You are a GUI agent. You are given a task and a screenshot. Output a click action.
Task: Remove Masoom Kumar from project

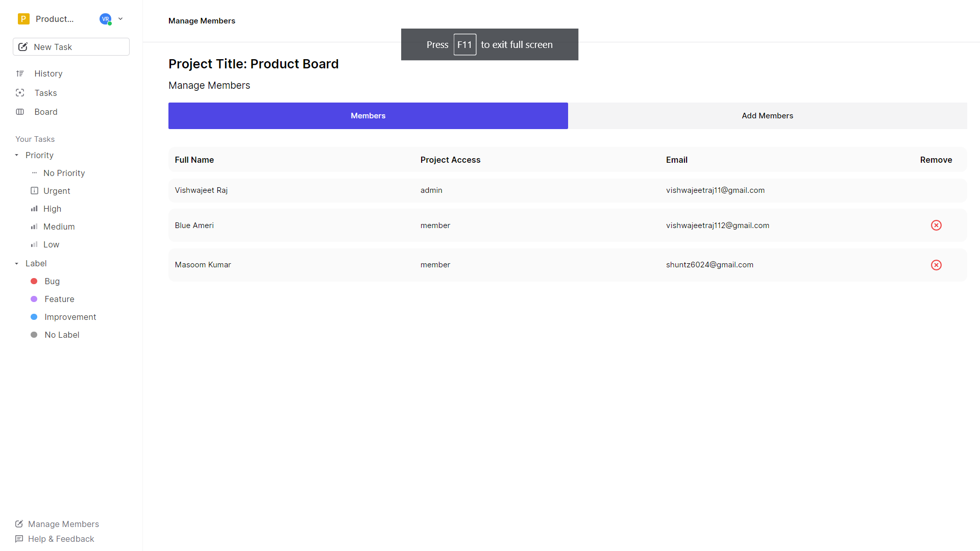coord(936,264)
